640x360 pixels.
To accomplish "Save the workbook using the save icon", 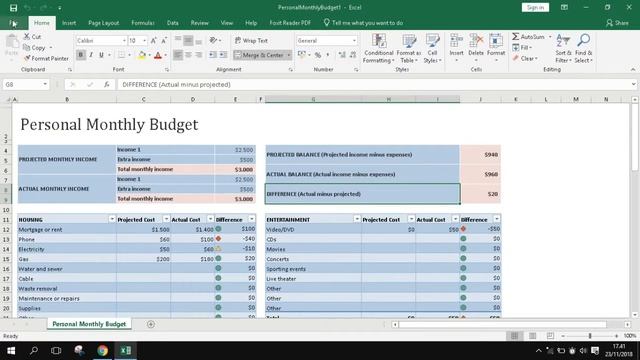I will pyautogui.click(x=13, y=7).
